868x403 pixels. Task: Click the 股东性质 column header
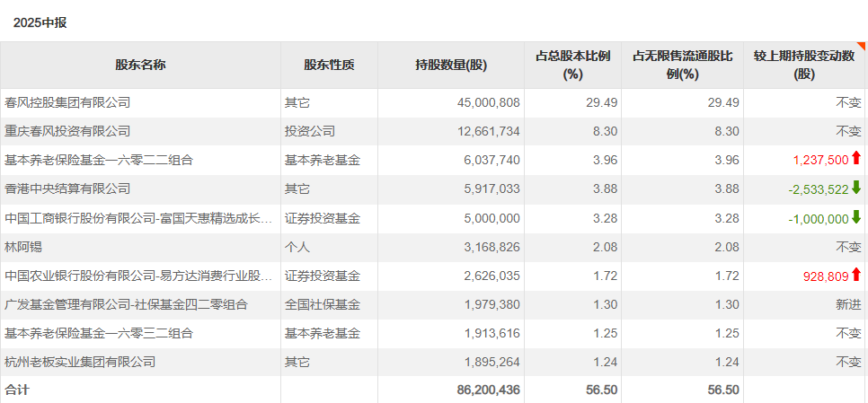pos(329,65)
